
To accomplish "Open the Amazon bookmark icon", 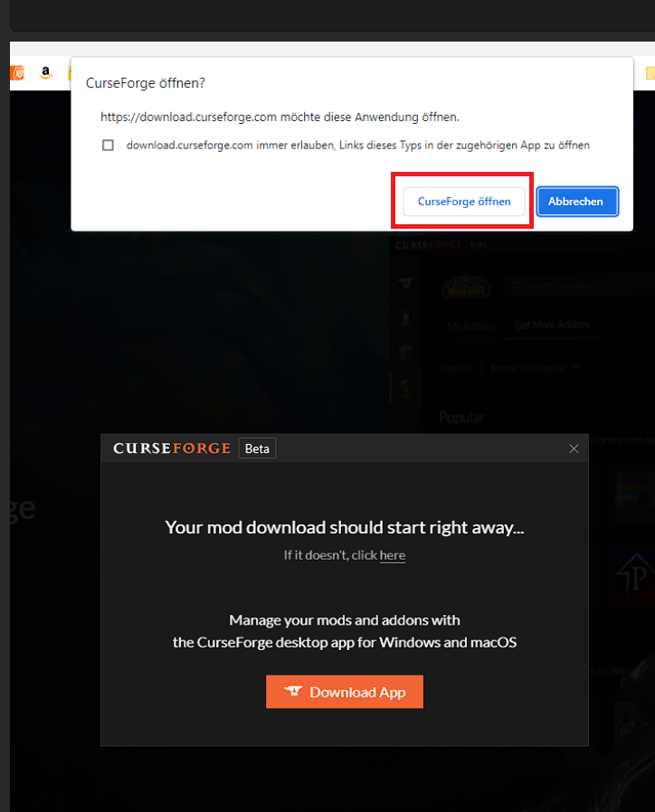I will click(45, 72).
